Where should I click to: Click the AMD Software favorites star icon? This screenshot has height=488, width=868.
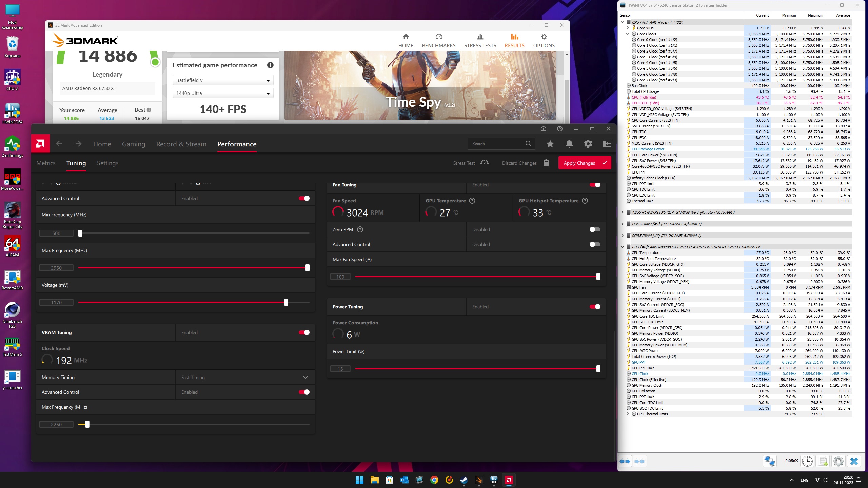(x=550, y=144)
